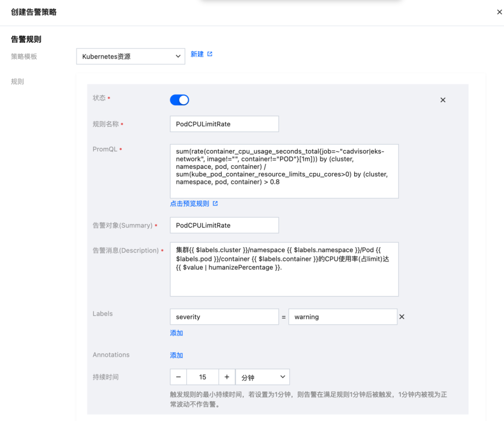Click the 触发规则的最小持续时间 help text
This screenshot has height=421, width=504.
coord(308,399)
